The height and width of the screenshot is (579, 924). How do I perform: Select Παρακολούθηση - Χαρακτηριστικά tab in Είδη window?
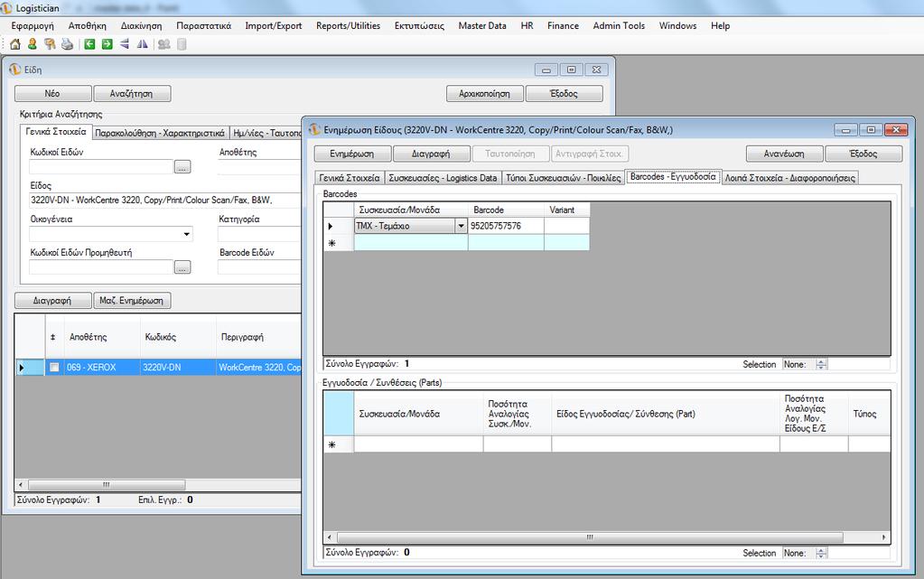(x=160, y=134)
